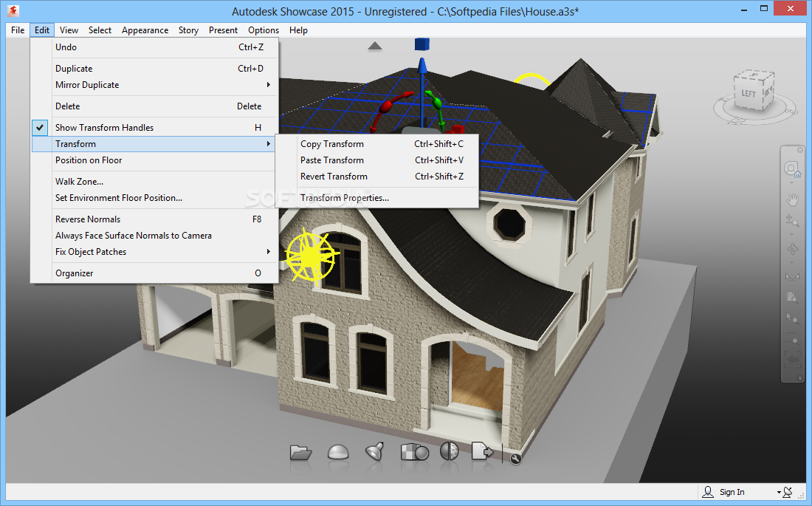Screen dimensions: 812x506
Task: Click the Autodesk Showcase app icon in title bar
Action: coord(13,10)
